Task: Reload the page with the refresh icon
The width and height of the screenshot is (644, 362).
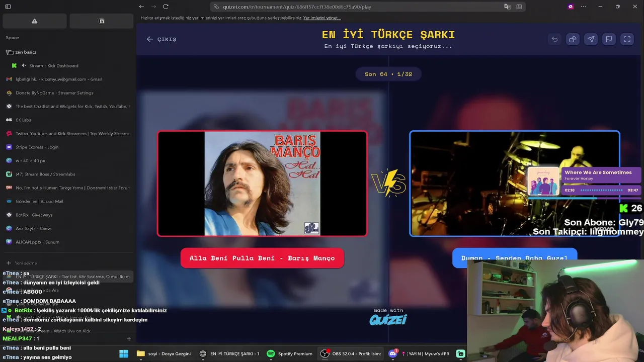Action: coord(166,7)
